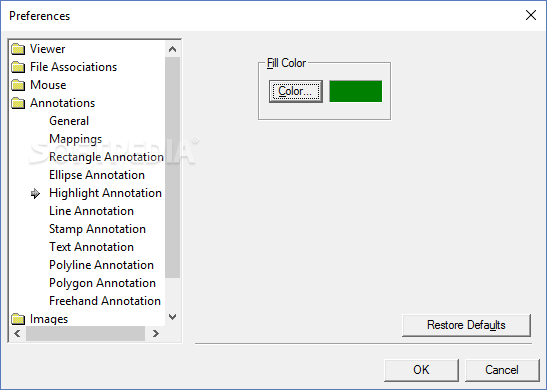
Task: Select Polygon Annotation in the tree
Action: (102, 283)
